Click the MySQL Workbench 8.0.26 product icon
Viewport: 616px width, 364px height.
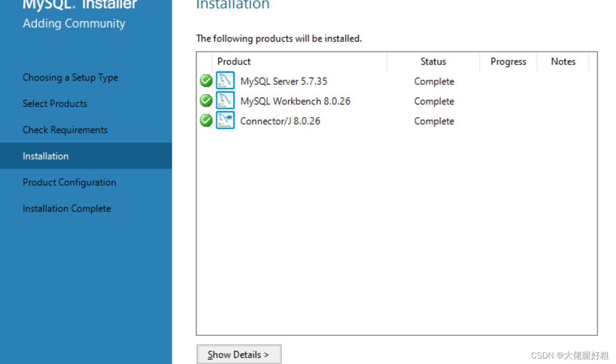tap(225, 100)
